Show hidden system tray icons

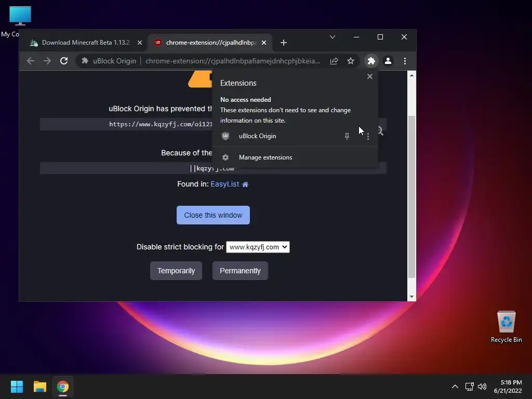pyautogui.click(x=455, y=387)
